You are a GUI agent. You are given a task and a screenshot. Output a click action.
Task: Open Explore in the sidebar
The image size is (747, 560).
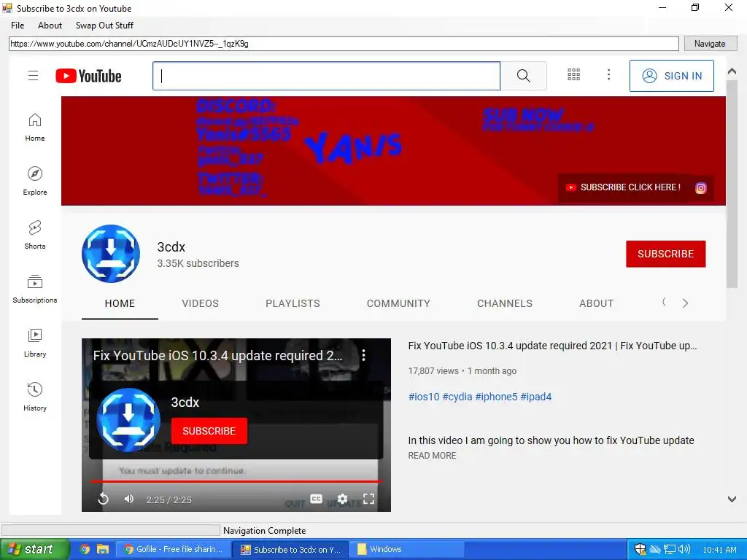click(x=35, y=181)
